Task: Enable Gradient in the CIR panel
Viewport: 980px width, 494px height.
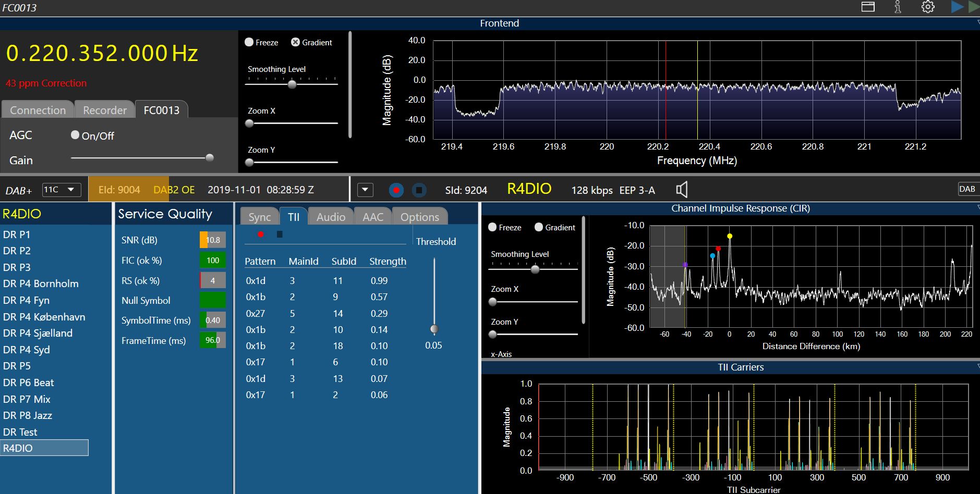Action: coord(539,227)
